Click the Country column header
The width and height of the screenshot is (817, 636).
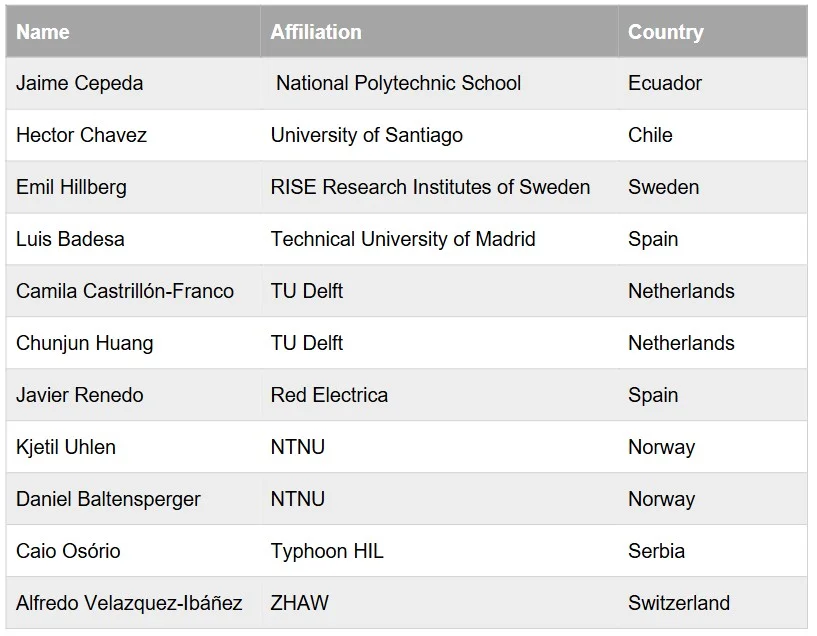click(x=712, y=31)
